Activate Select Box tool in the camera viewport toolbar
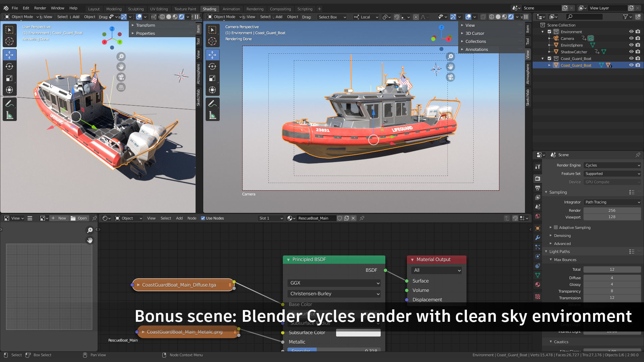644x362 pixels. pyautogui.click(x=212, y=30)
